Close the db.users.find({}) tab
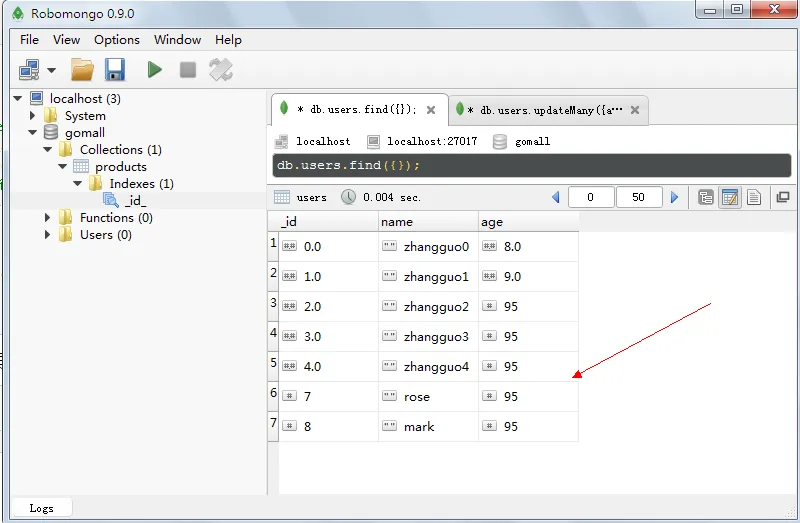 pyautogui.click(x=431, y=110)
